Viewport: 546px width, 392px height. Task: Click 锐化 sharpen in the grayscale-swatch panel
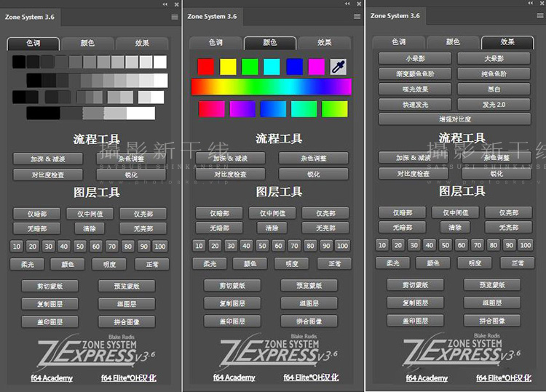click(131, 175)
